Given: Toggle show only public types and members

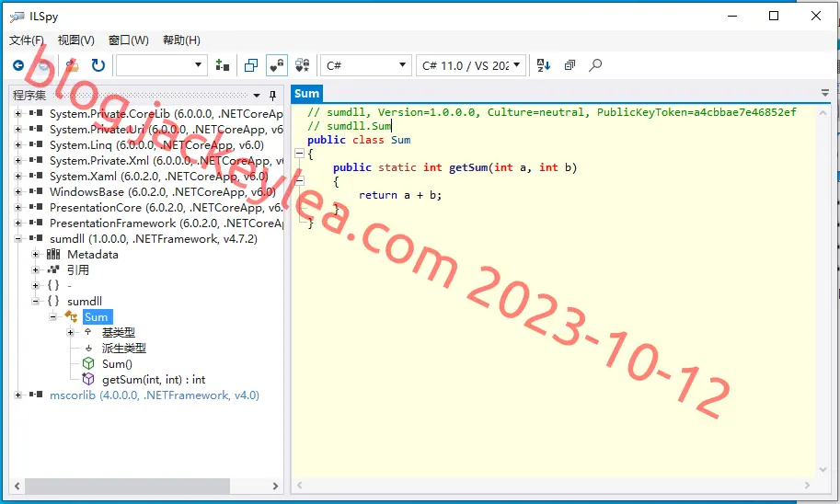Looking at the screenshot, I should click(251, 65).
